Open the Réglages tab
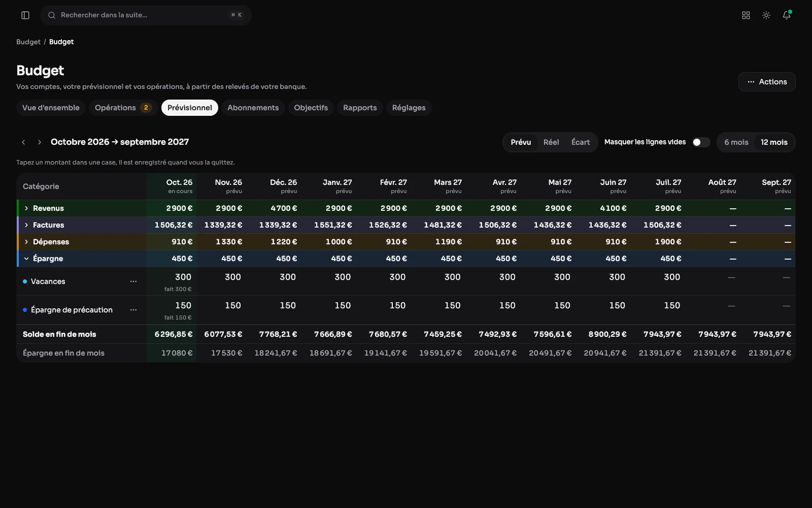The width and height of the screenshot is (812, 508). pyautogui.click(x=409, y=108)
